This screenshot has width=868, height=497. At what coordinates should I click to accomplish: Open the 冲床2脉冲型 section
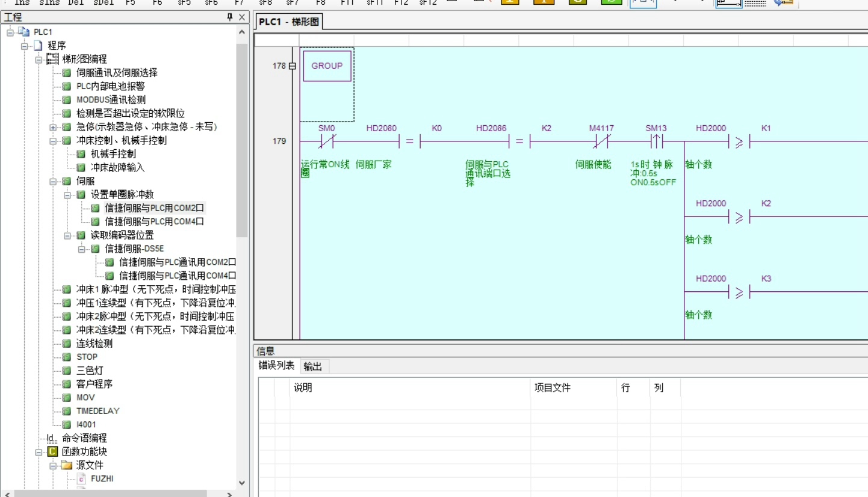pos(155,316)
